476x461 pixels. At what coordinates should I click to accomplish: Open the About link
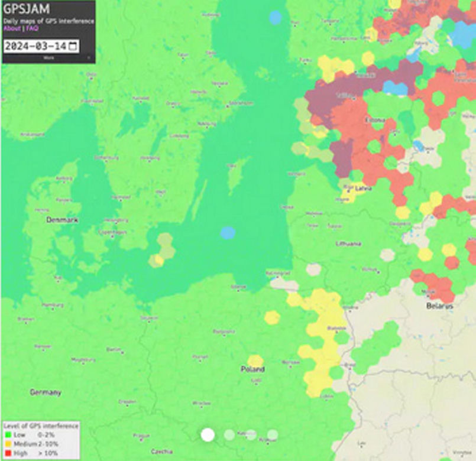click(12, 28)
